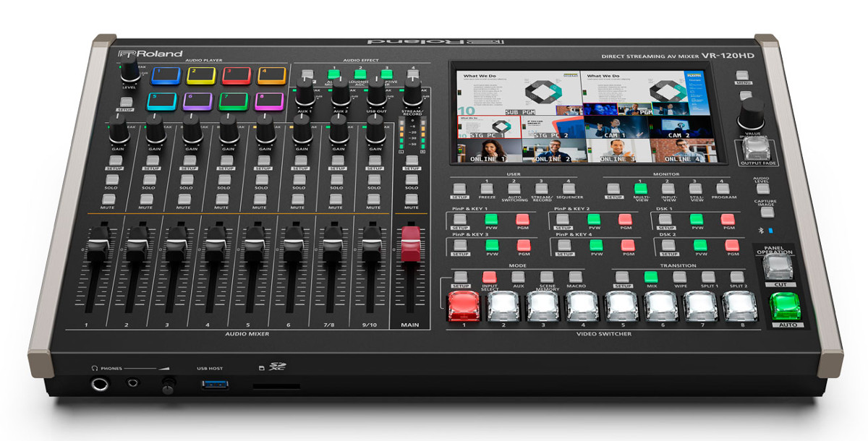Trigger green audio player pad 7
868x441 pixels.
(234, 100)
